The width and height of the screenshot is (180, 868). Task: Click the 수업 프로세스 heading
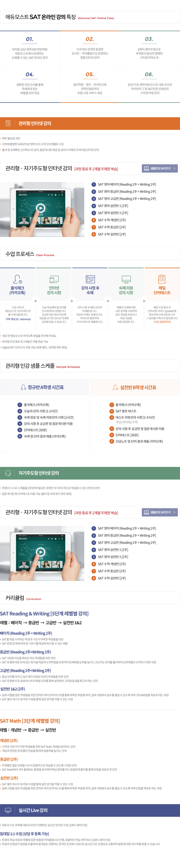click(x=20, y=254)
